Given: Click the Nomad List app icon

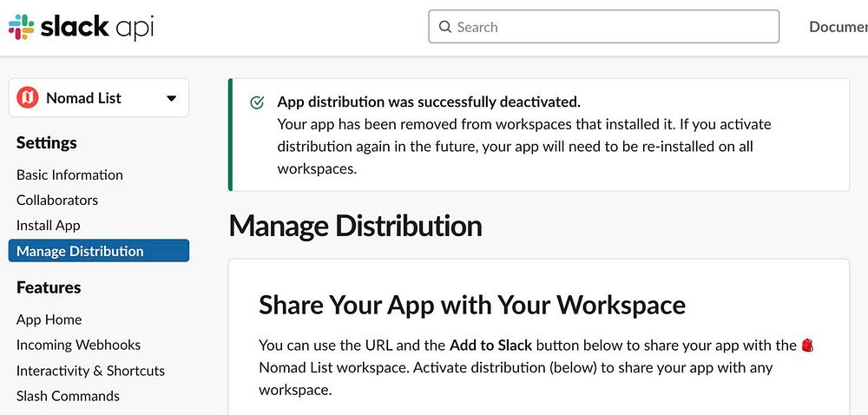Looking at the screenshot, I should [28, 98].
